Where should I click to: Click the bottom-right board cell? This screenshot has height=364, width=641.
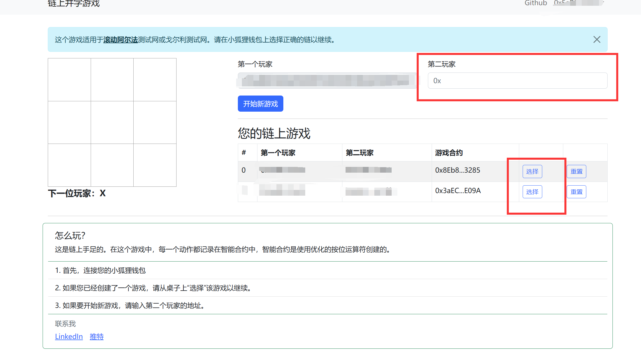(155, 165)
